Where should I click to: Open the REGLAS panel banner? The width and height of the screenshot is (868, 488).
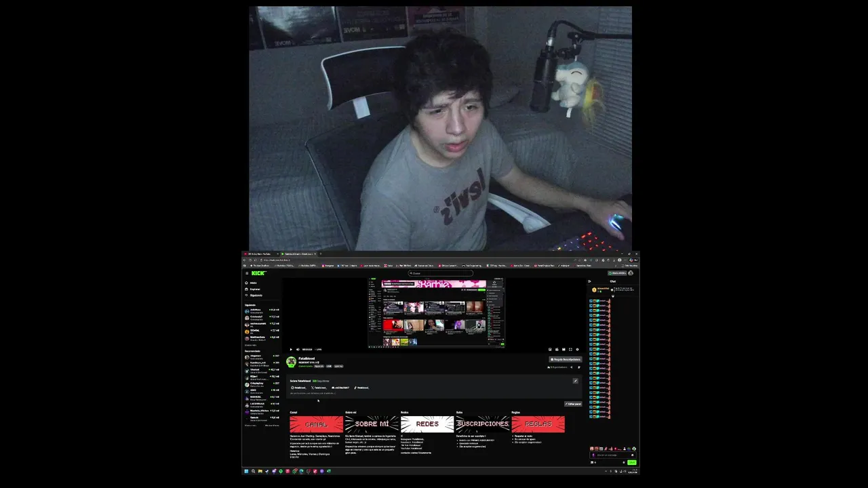[538, 424]
